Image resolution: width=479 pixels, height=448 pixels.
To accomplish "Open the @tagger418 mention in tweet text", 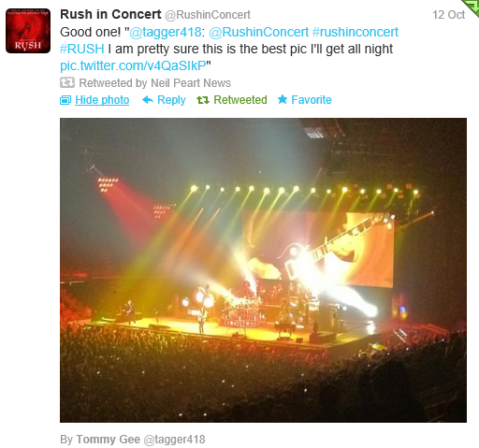I will pyautogui.click(x=166, y=32).
